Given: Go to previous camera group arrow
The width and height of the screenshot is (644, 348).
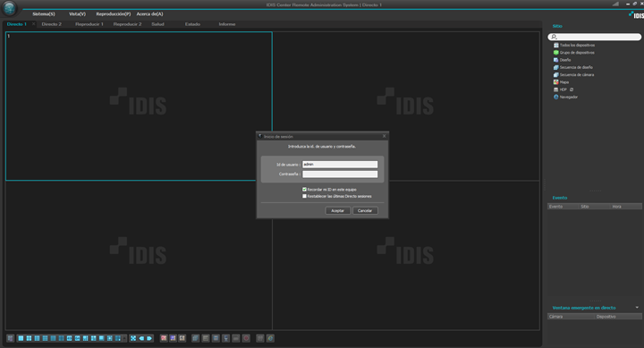Looking at the screenshot, I should (141, 338).
